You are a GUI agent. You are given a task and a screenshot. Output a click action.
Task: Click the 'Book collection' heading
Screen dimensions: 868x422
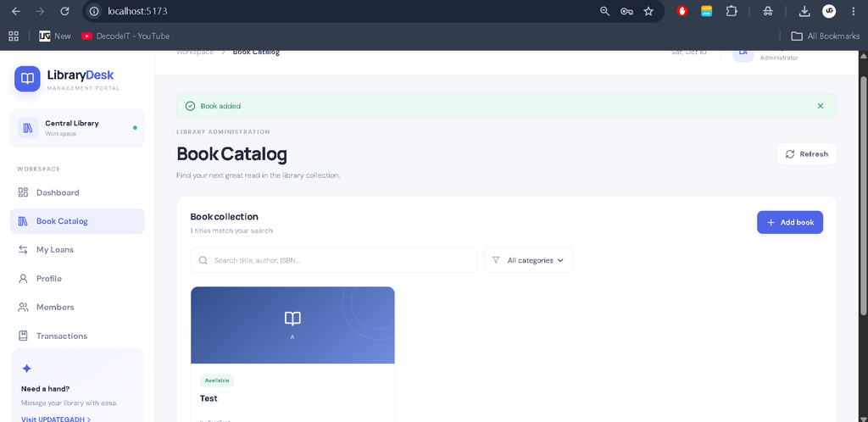[x=224, y=216]
